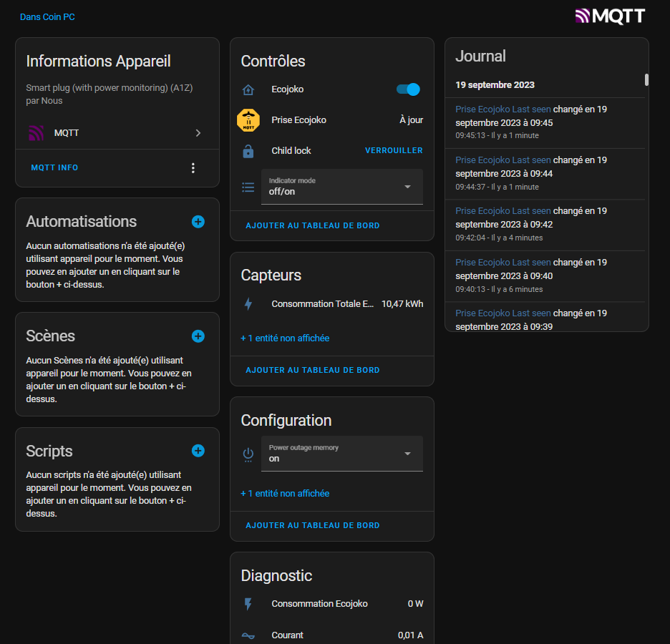
Task: Open the Dans Coin PC area link
Action: [x=47, y=17]
